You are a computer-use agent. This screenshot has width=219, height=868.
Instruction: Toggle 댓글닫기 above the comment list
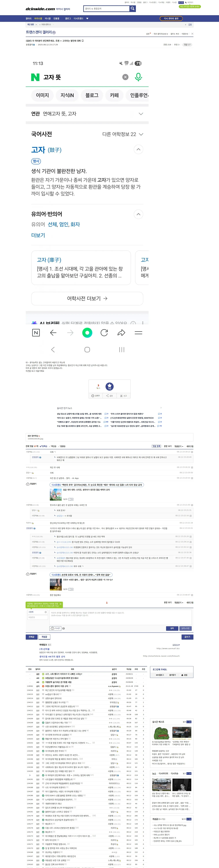pos(179,446)
